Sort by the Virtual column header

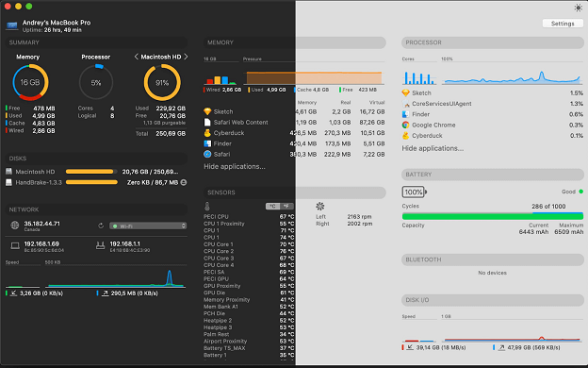point(377,102)
